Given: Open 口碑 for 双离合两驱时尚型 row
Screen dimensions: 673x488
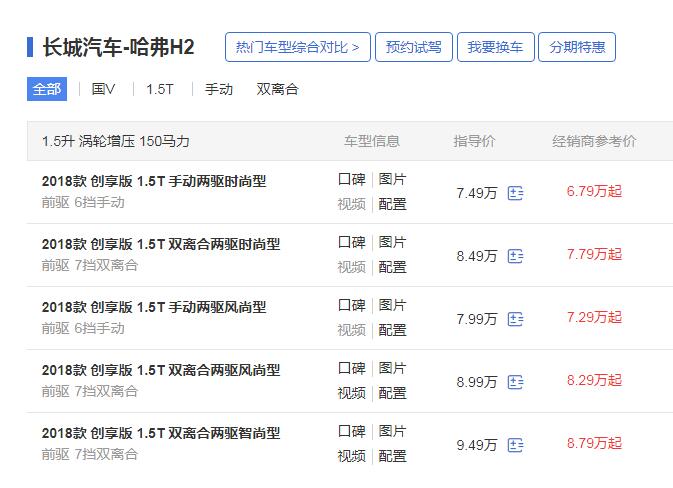Looking at the screenshot, I should [x=352, y=242].
